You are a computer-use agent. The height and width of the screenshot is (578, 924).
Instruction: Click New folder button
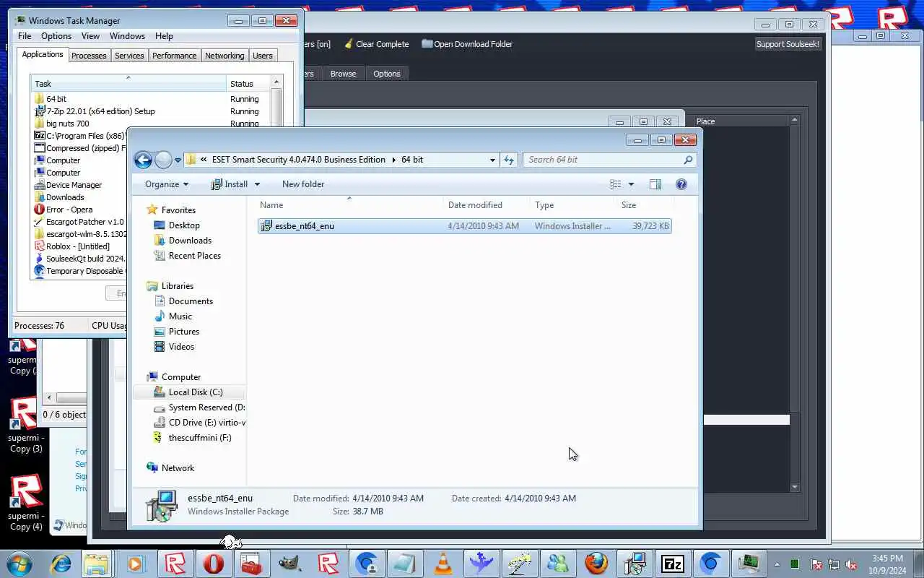click(x=303, y=184)
